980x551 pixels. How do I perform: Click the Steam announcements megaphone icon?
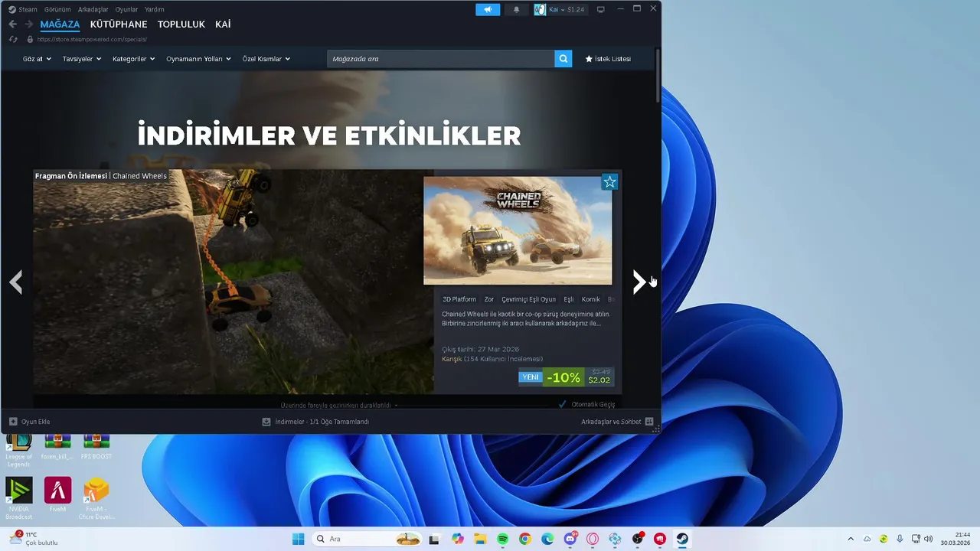pos(488,9)
